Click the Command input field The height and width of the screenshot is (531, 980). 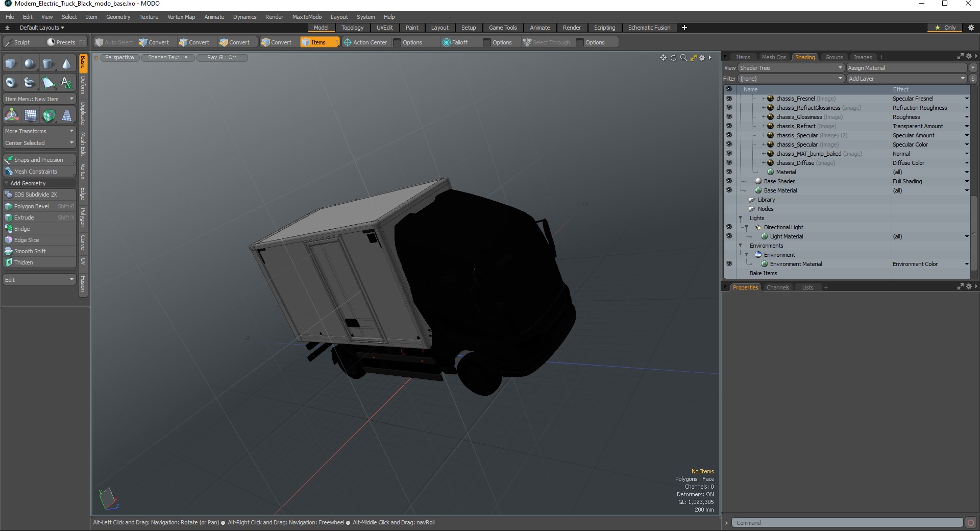pos(847,522)
